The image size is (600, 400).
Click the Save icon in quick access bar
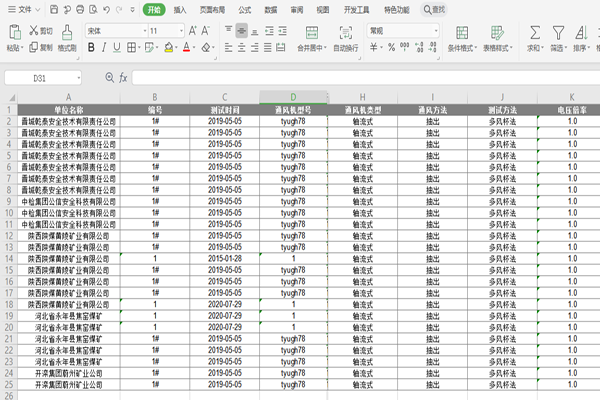click(53, 9)
